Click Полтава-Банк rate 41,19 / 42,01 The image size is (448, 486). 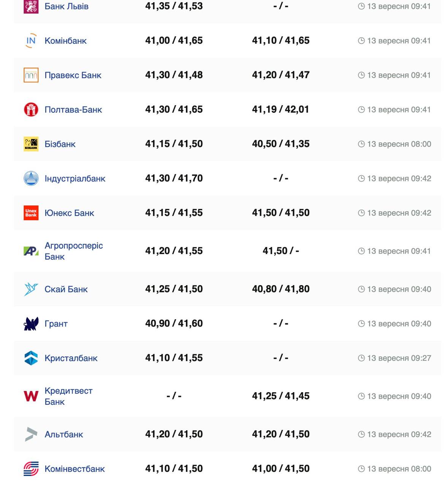tap(280, 110)
